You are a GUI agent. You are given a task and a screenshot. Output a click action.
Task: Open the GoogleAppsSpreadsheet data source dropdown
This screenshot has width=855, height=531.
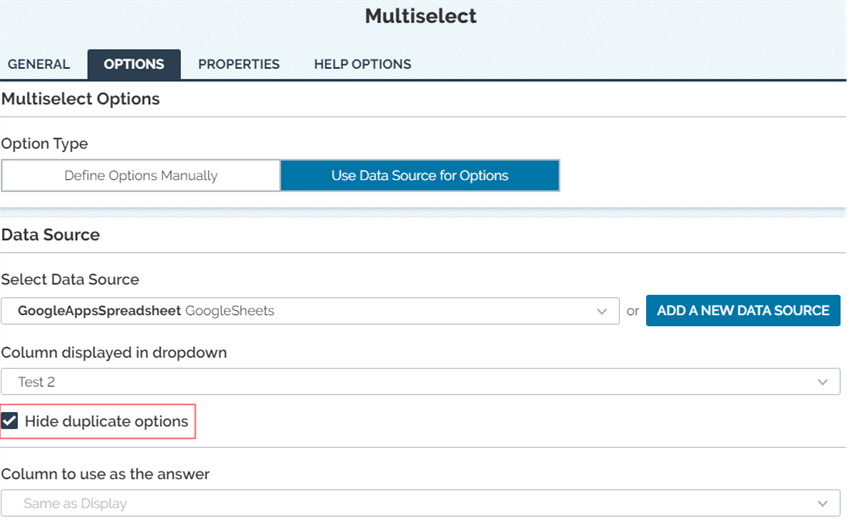tap(310, 311)
